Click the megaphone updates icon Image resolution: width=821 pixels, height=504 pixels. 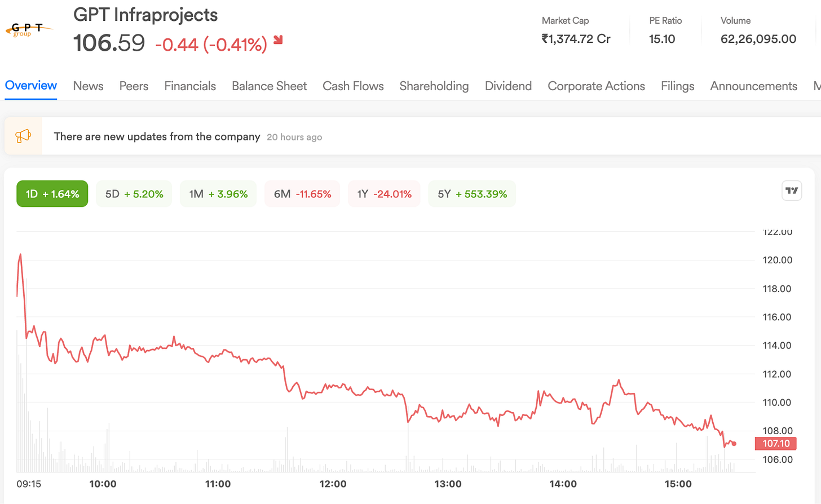pyautogui.click(x=23, y=136)
